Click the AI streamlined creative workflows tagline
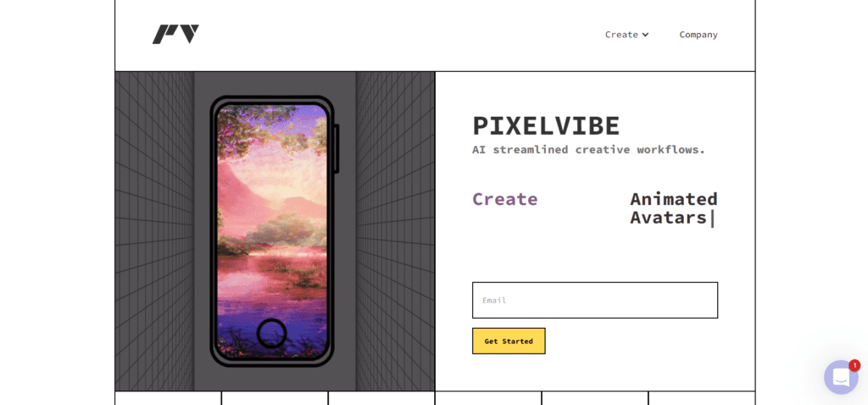This screenshot has height=405, width=868. tap(588, 149)
